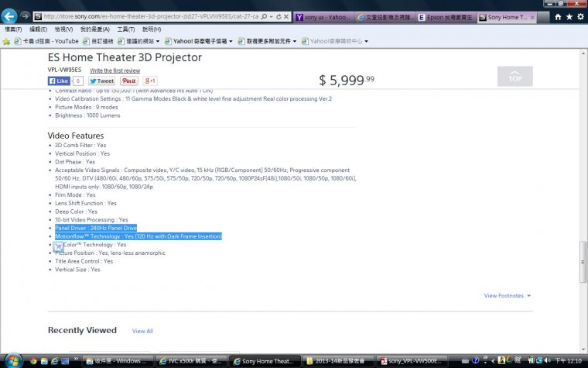This screenshot has height=368, width=588.
Task: Switch to the sony us - Yahoo tab
Action: pyautogui.click(x=322, y=16)
